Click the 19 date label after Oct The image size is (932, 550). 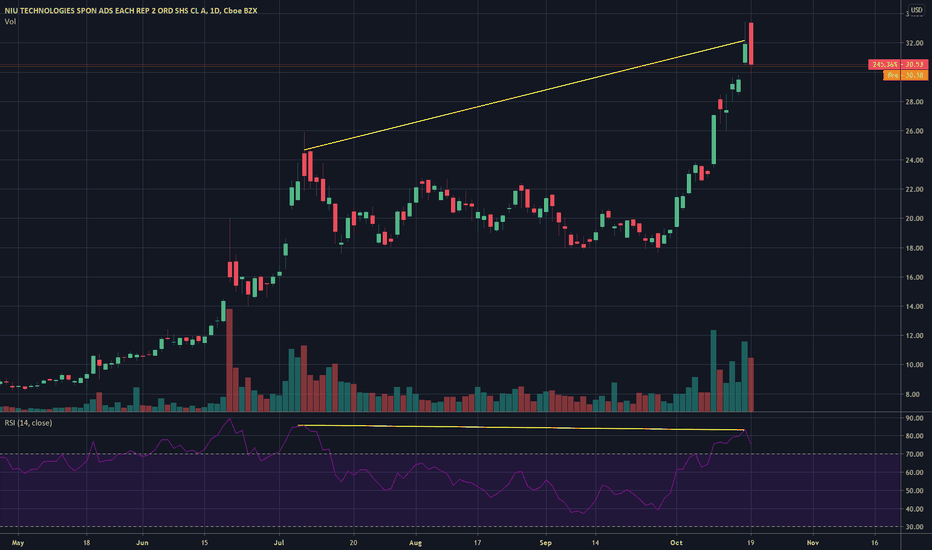(x=751, y=543)
